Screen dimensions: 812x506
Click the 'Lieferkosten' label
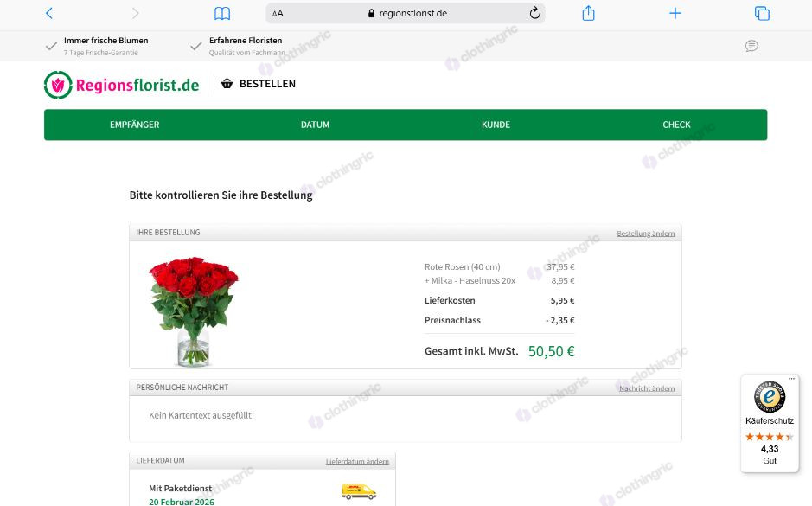pyautogui.click(x=450, y=300)
